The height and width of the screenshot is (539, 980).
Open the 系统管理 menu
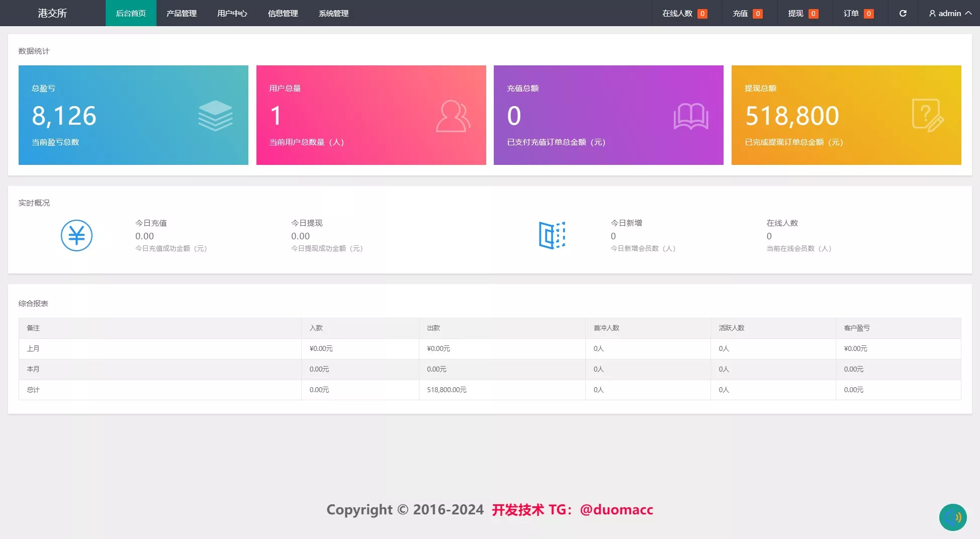pyautogui.click(x=333, y=13)
